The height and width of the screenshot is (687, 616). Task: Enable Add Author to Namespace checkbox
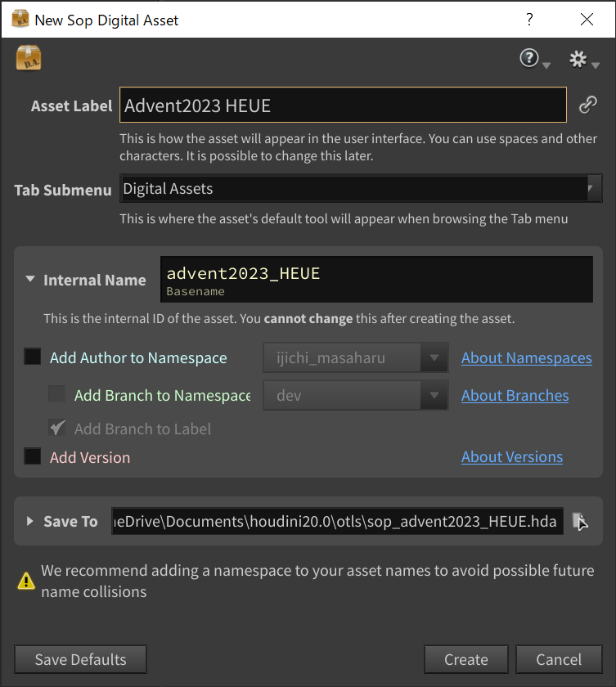pyautogui.click(x=33, y=357)
